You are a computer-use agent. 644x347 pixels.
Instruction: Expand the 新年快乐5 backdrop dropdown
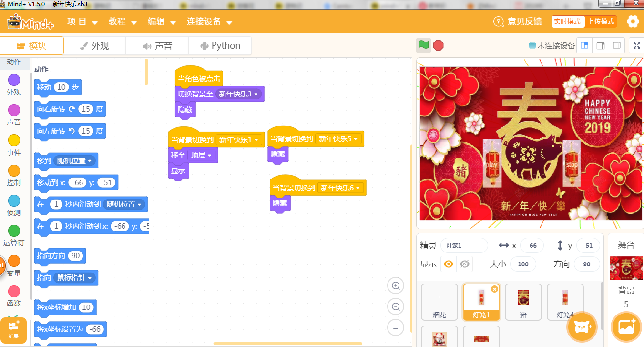(x=338, y=139)
